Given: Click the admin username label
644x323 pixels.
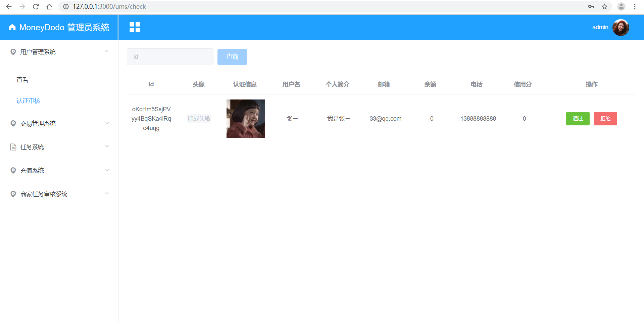Looking at the screenshot, I should coord(600,27).
